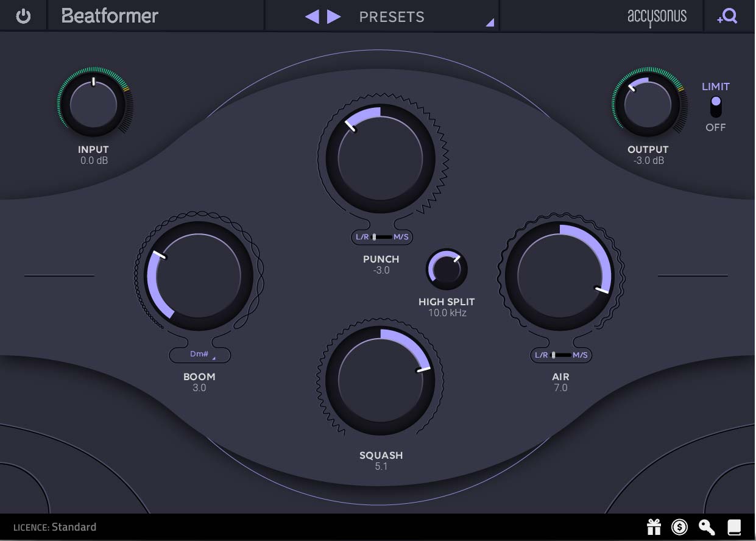Open the gift box icon
The width and height of the screenshot is (756, 541).
[654, 527]
